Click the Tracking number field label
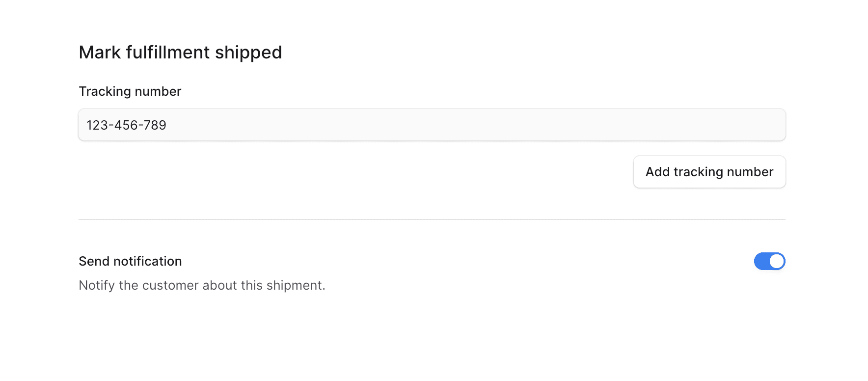The image size is (868, 381). (x=130, y=91)
